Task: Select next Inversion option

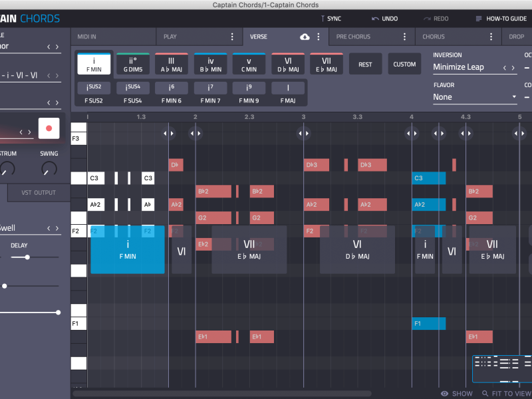Action: tap(513, 68)
